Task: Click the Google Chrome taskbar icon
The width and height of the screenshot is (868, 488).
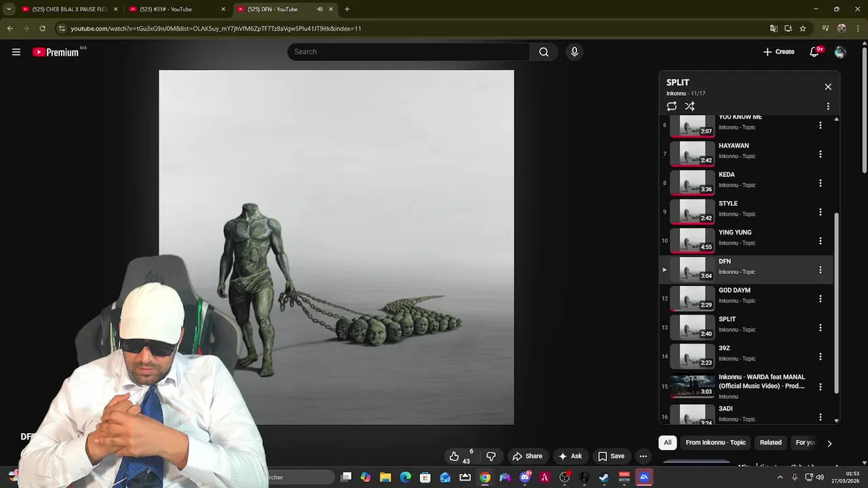Action: click(485, 477)
